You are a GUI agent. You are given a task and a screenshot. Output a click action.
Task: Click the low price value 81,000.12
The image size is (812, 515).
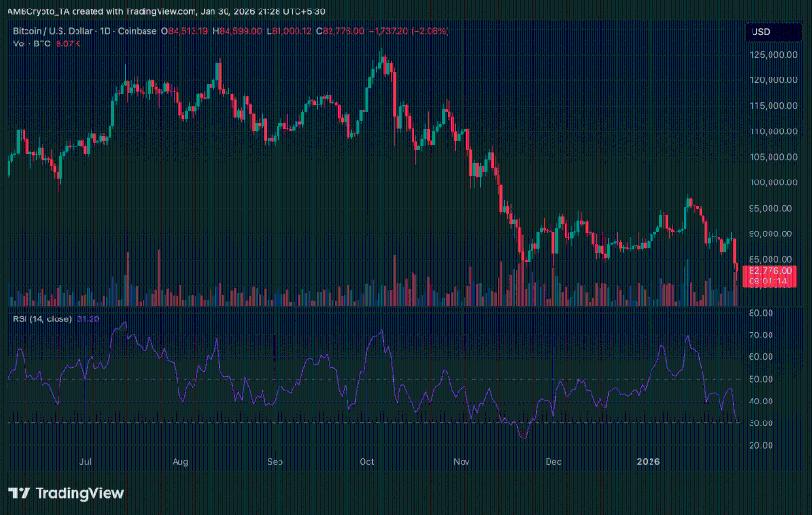(x=292, y=31)
